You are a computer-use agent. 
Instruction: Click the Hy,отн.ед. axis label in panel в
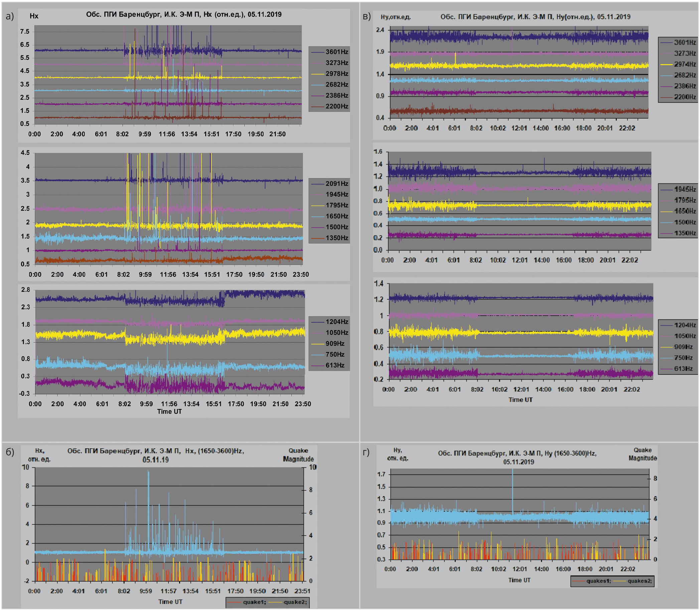pyautogui.click(x=395, y=17)
